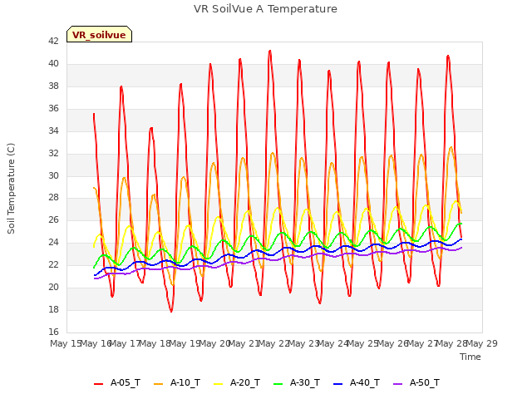The width and height of the screenshot is (532, 399).
Task: Click the 30 y-axis tick label
Action: coord(53,175)
